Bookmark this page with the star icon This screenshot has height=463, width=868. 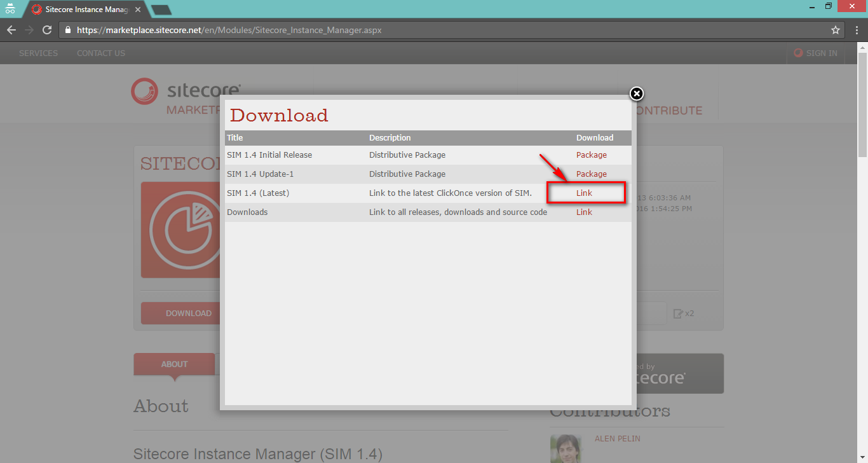click(836, 30)
